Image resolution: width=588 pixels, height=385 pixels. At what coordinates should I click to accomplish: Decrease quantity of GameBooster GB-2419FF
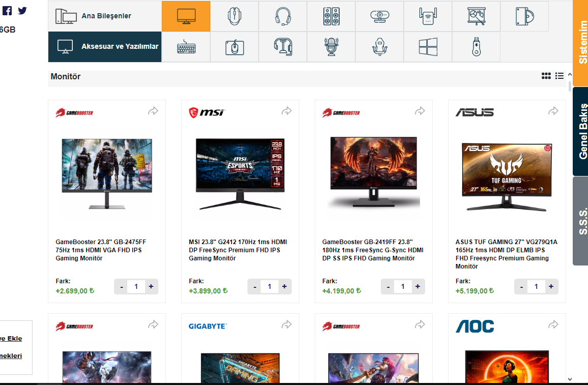tap(388, 286)
